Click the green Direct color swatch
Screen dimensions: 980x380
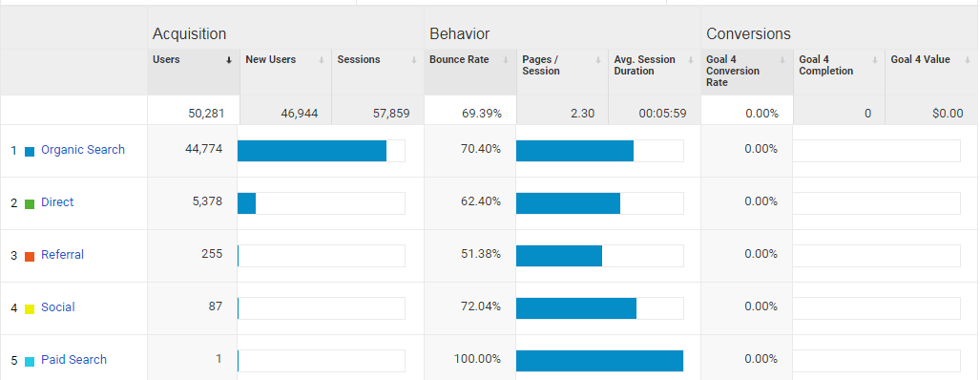30,203
